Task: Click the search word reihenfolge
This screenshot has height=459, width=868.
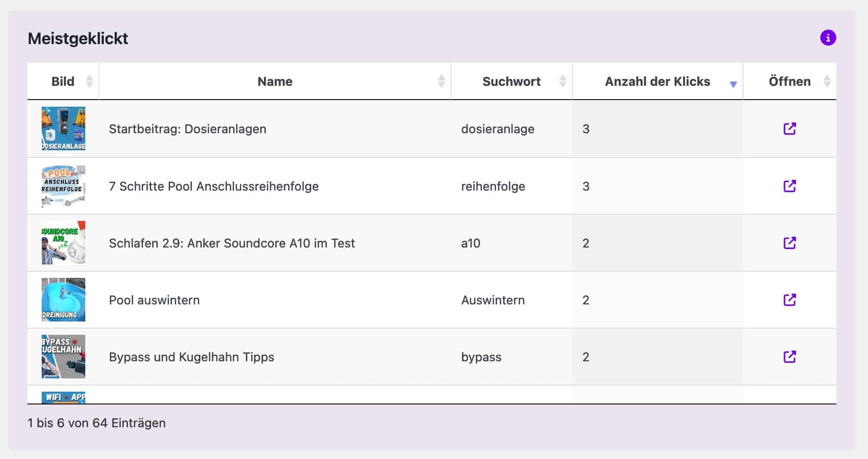Action: [x=493, y=186]
